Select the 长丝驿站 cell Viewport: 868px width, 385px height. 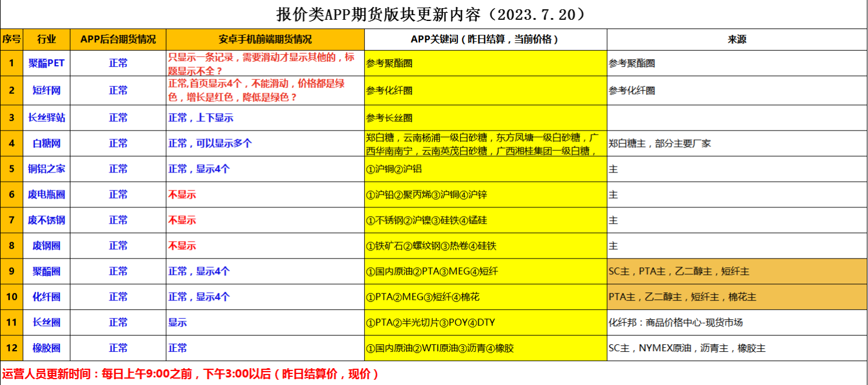pos(47,118)
